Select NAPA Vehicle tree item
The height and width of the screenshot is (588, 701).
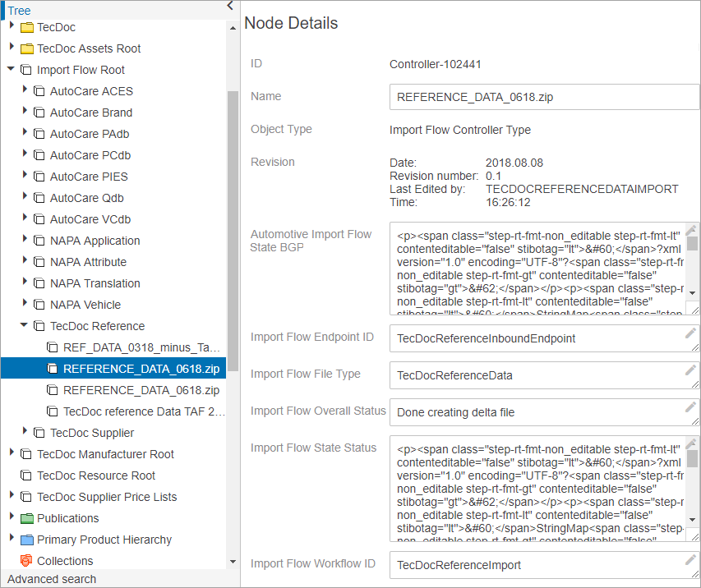(85, 305)
